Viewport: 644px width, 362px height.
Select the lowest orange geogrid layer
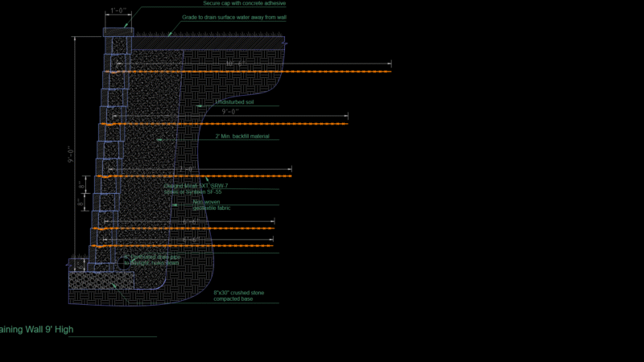(183, 246)
